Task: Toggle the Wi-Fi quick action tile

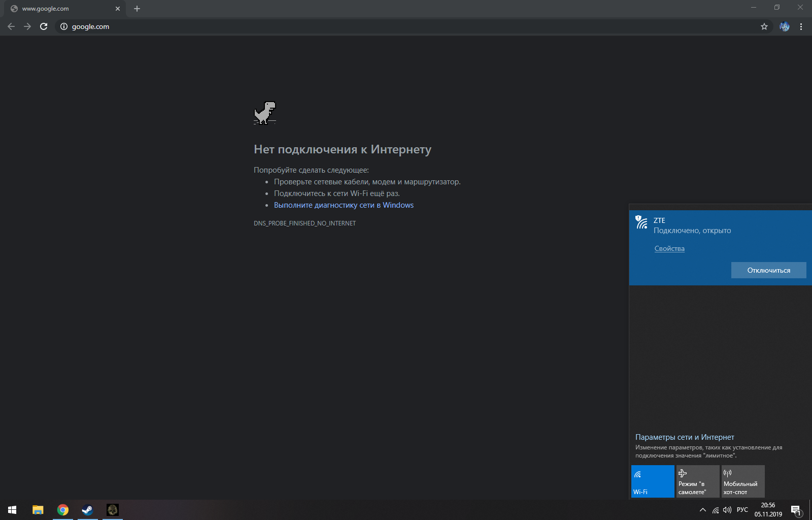Action: (x=653, y=481)
